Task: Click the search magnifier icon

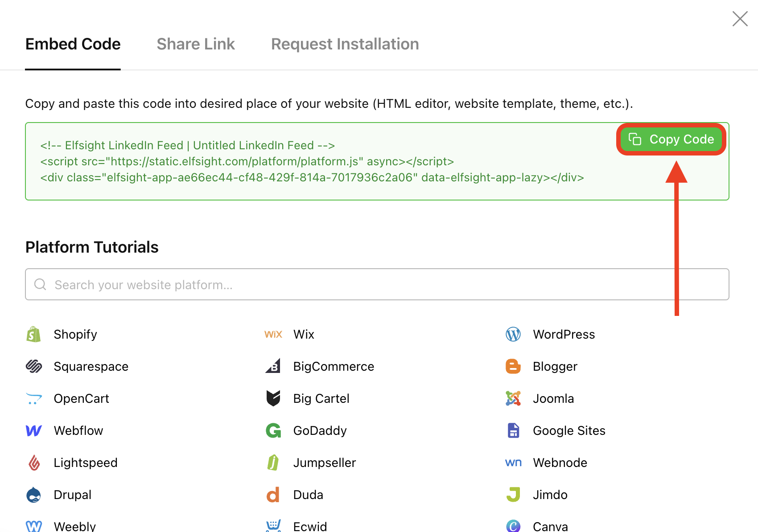Action: (40, 284)
